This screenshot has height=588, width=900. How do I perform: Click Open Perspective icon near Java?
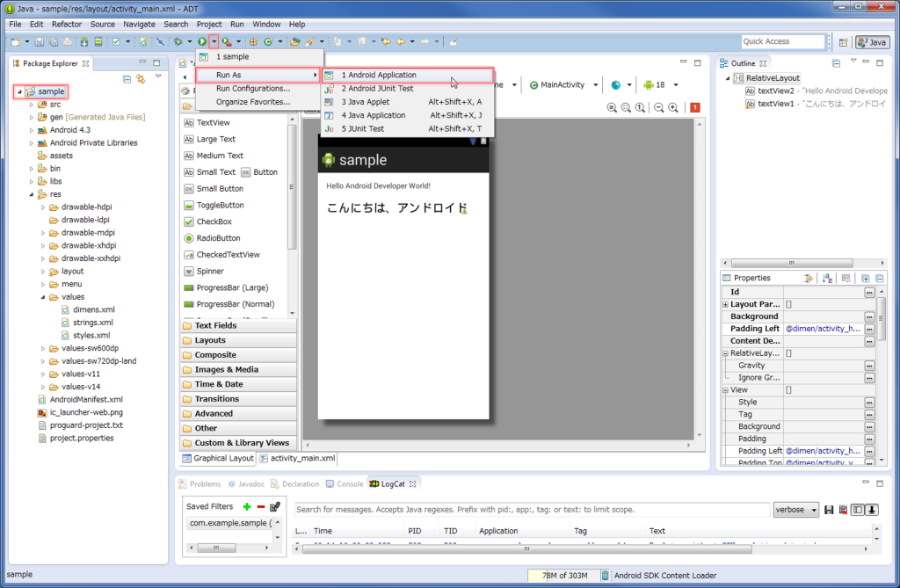[x=843, y=42]
